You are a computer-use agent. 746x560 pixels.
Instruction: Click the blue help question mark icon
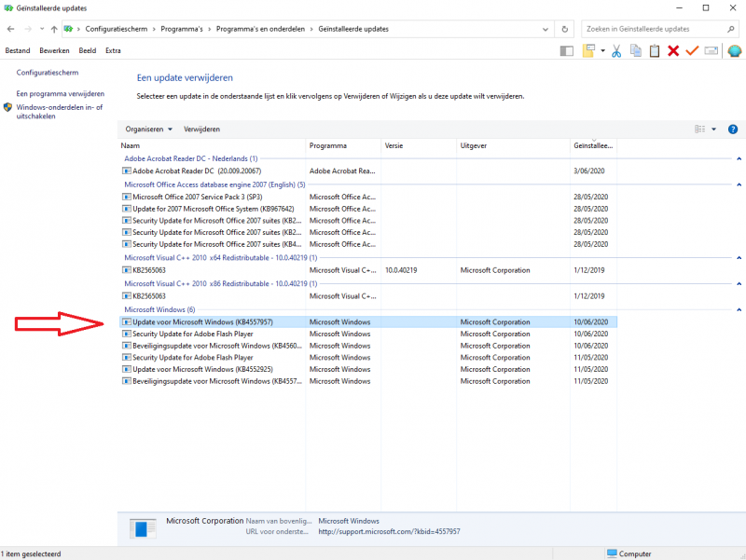[733, 129]
